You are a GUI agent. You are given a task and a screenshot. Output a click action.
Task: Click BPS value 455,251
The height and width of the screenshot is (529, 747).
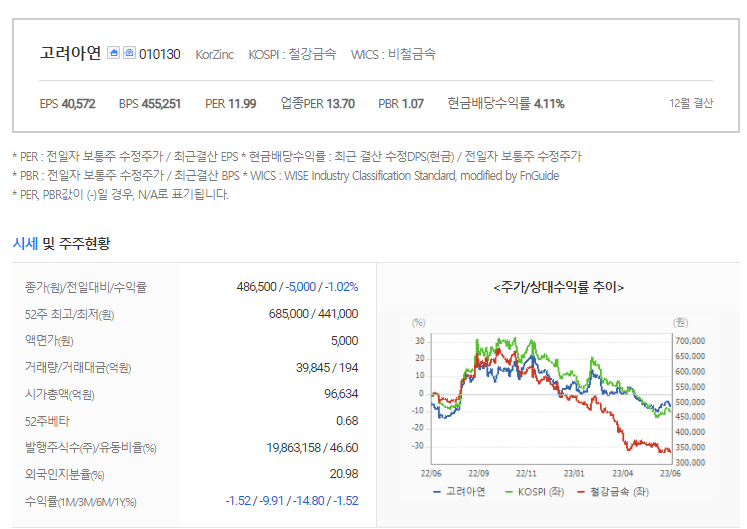point(161,103)
